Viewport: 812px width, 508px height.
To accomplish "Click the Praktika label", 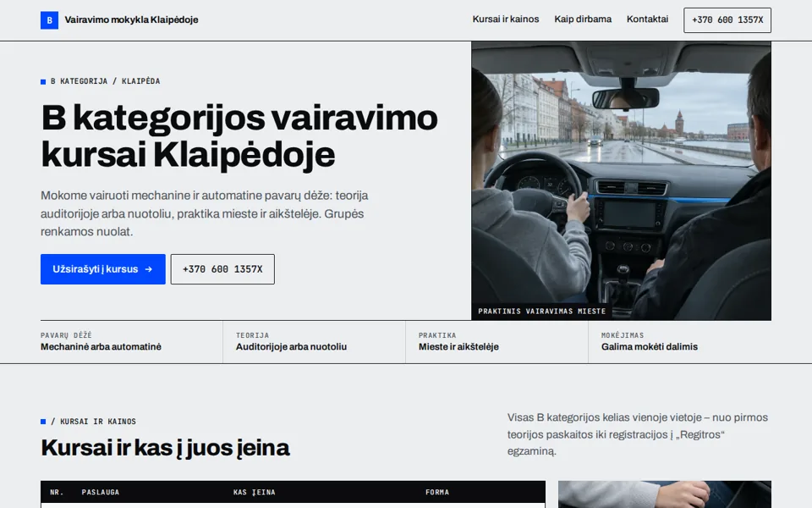I will pos(437,335).
